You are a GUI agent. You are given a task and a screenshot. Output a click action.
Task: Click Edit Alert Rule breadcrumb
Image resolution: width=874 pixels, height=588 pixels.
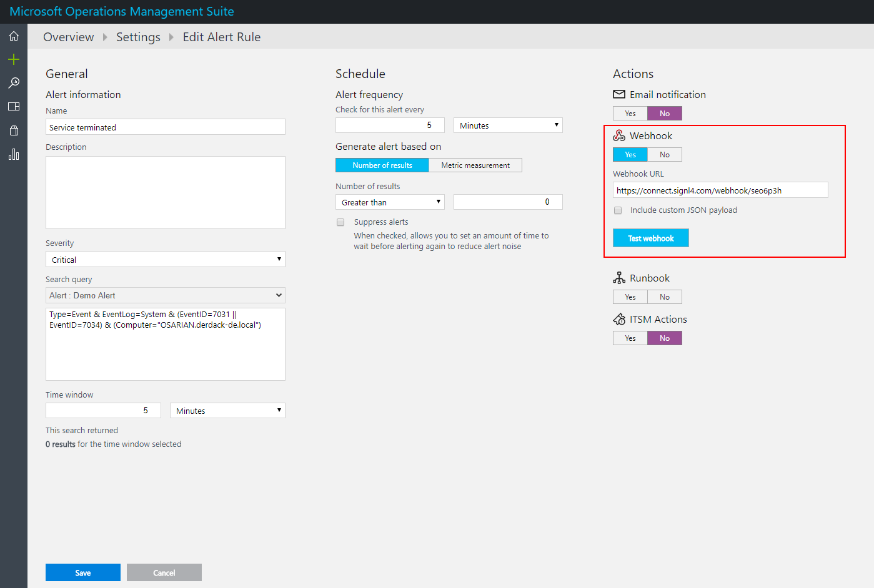pos(222,37)
